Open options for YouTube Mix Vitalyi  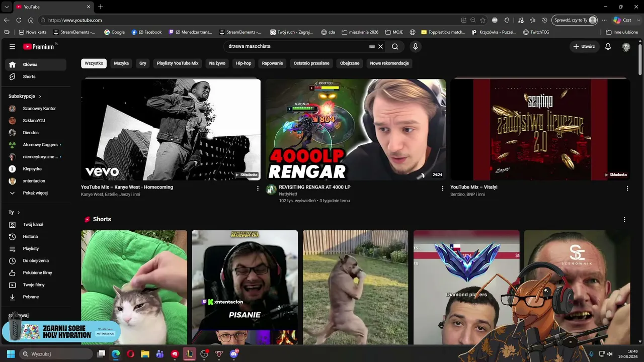pos(627,189)
